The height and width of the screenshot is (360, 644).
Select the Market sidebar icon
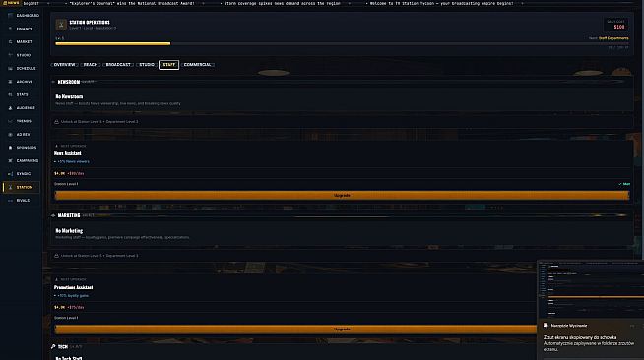[10, 42]
